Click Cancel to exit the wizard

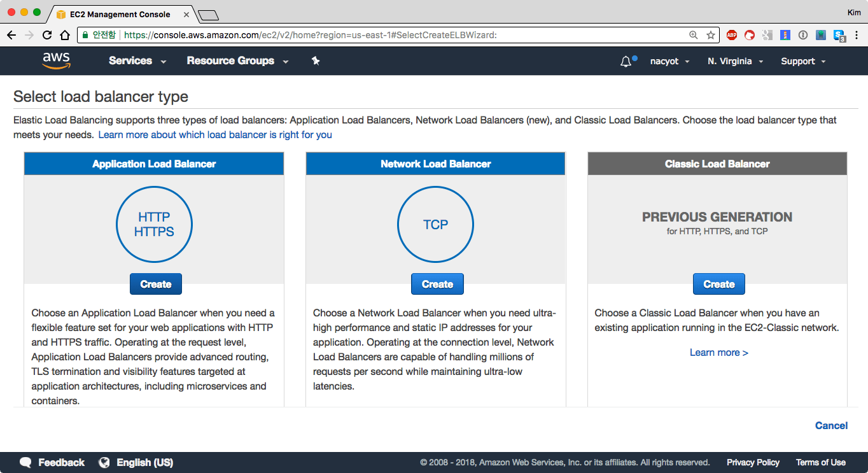pos(831,425)
